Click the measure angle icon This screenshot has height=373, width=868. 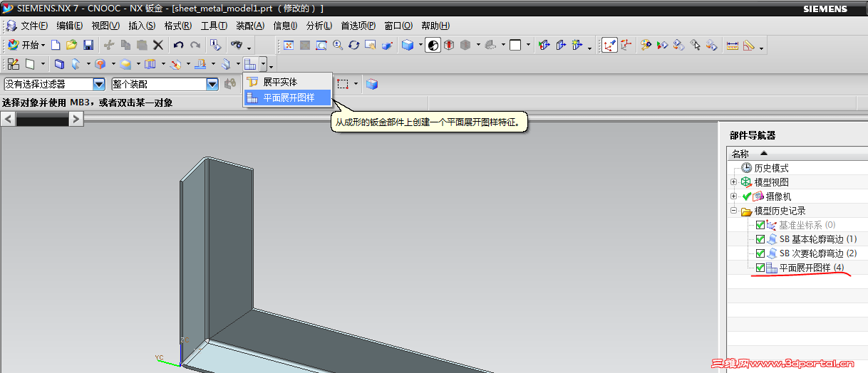[x=748, y=45]
